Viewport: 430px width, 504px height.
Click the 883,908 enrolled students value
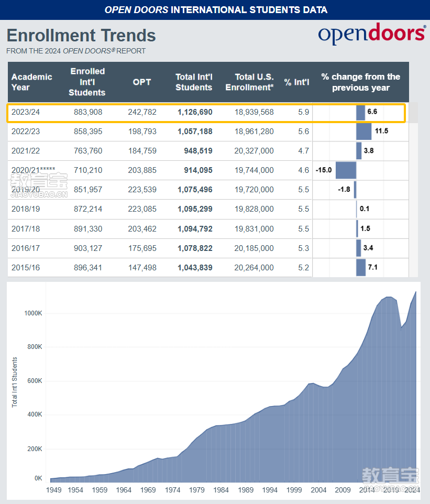point(88,112)
